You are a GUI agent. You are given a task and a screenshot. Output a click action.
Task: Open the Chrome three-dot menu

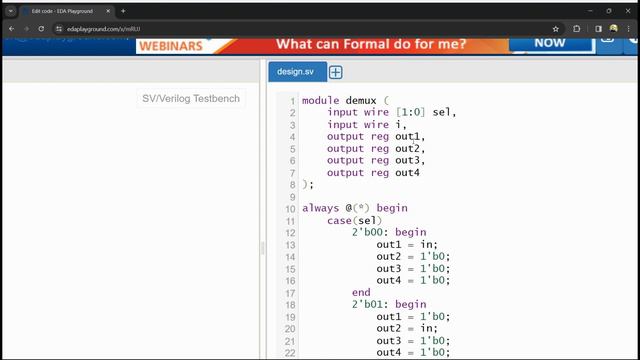[x=629, y=29]
